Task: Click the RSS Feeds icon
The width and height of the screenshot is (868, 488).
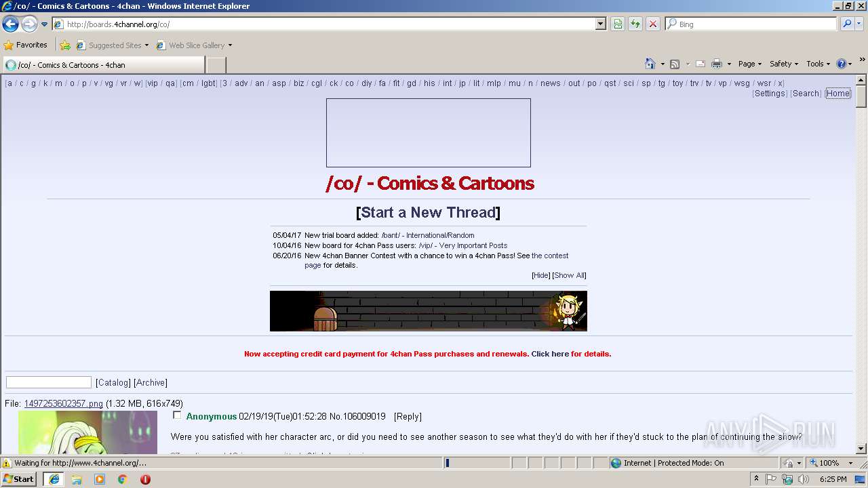Action: (675, 64)
